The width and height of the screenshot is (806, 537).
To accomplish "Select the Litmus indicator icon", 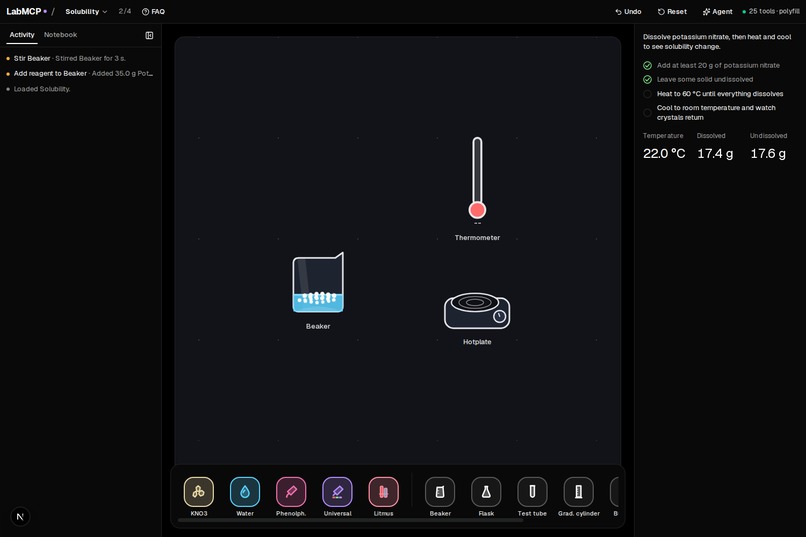I will [x=383, y=492].
